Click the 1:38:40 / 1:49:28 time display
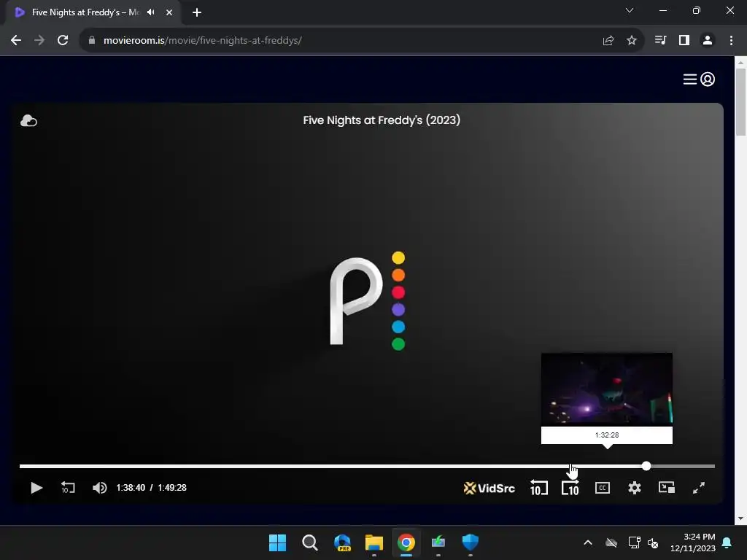This screenshot has width=747, height=560. click(152, 488)
